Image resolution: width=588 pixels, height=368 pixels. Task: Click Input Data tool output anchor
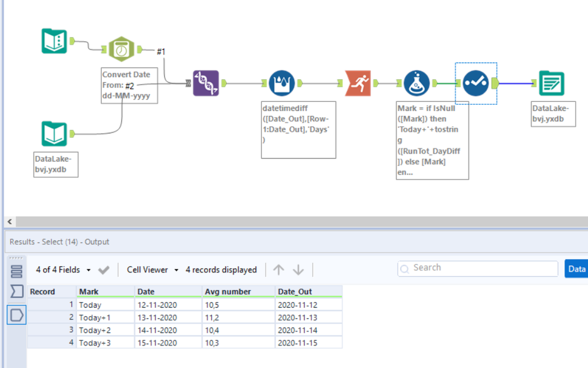click(x=72, y=133)
